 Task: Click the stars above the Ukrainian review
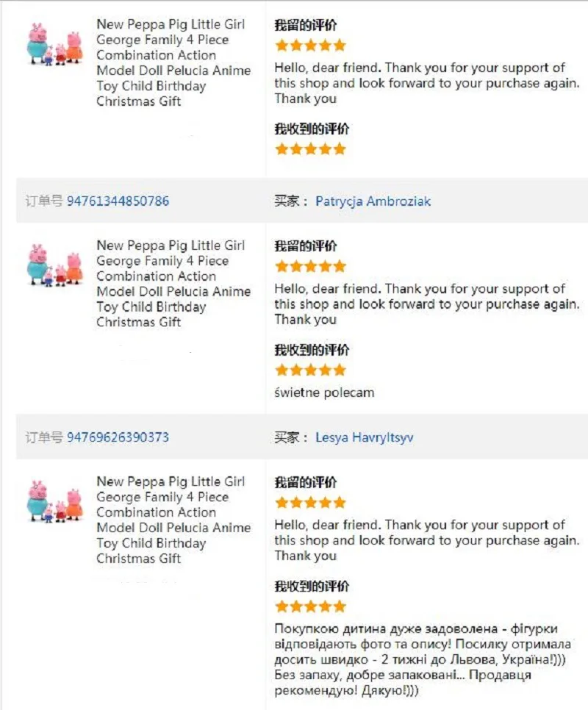click(310, 606)
